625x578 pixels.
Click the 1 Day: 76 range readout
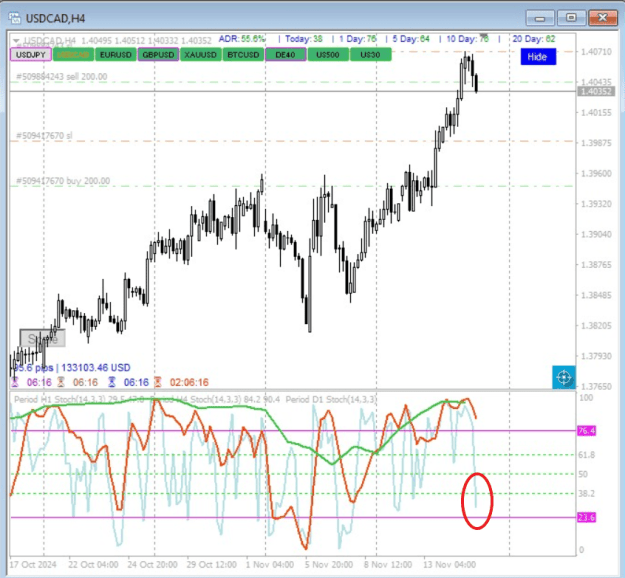(358, 39)
